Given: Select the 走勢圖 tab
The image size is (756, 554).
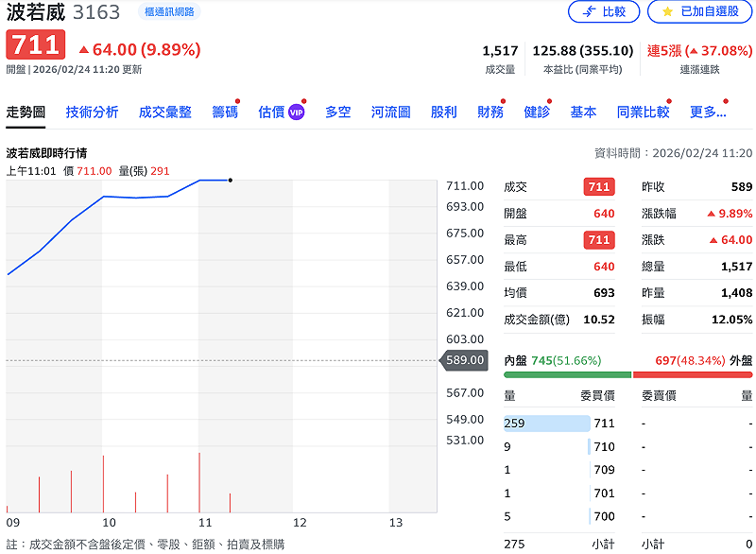Looking at the screenshot, I should click(x=26, y=112).
